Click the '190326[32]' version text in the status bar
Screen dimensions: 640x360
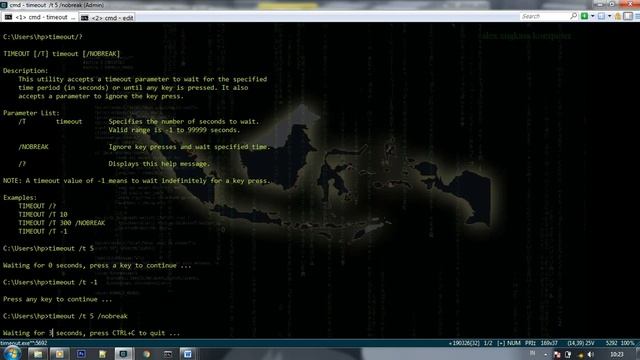pos(464,343)
